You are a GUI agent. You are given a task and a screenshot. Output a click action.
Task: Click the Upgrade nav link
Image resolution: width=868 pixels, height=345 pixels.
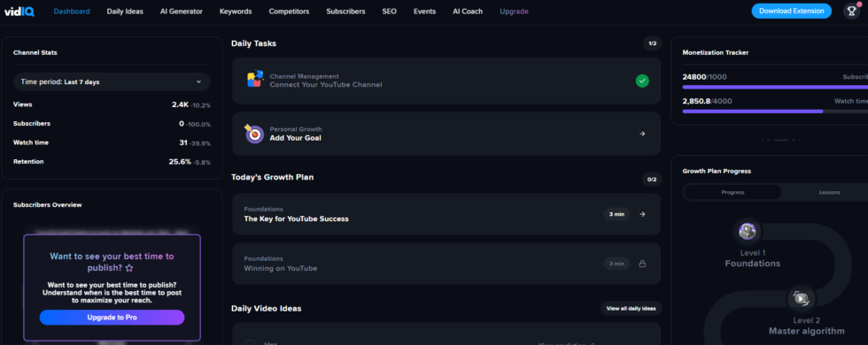coord(514,11)
